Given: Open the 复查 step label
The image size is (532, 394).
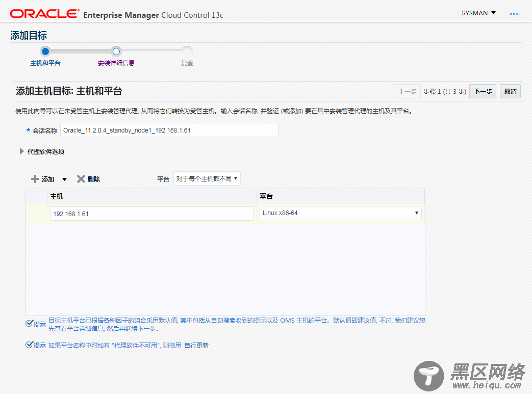Looking at the screenshot, I should coord(187,63).
